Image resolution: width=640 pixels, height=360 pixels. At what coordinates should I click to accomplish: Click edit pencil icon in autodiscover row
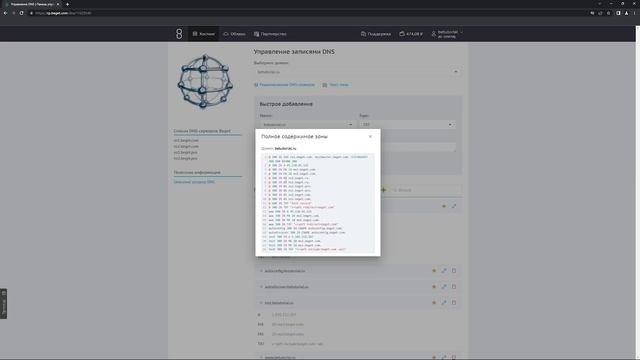[x=444, y=287]
